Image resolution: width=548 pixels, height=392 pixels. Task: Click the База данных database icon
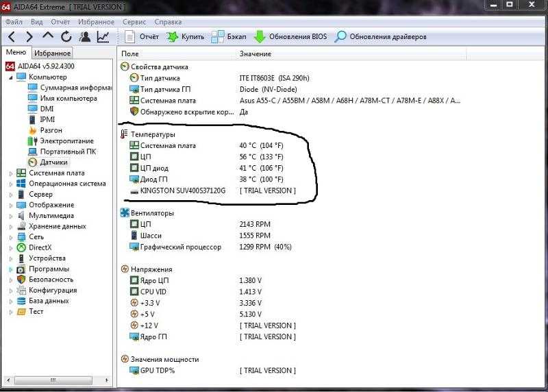tap(21, 301)
